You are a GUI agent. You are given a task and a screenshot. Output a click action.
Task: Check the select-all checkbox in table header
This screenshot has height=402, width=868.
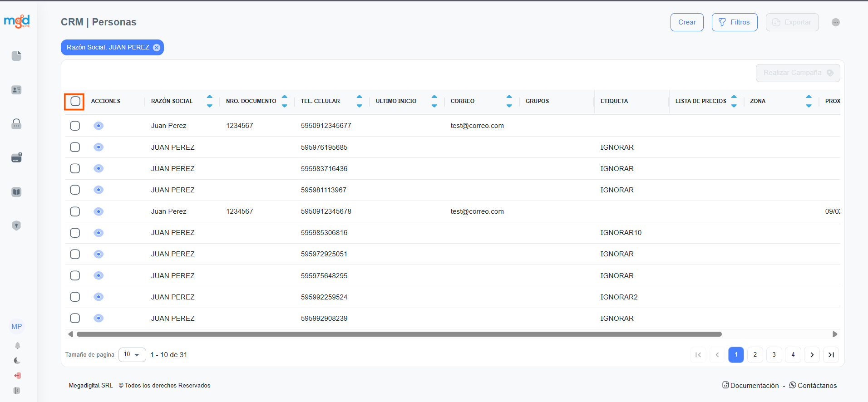point(75,101)
